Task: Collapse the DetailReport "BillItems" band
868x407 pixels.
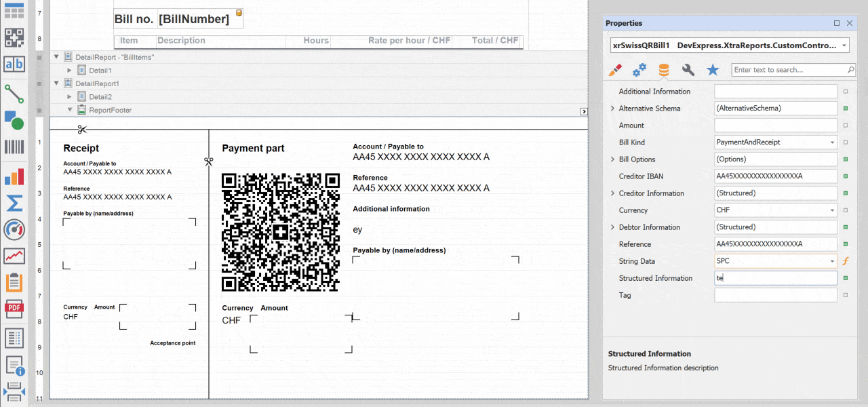Action: coord(56,57)
